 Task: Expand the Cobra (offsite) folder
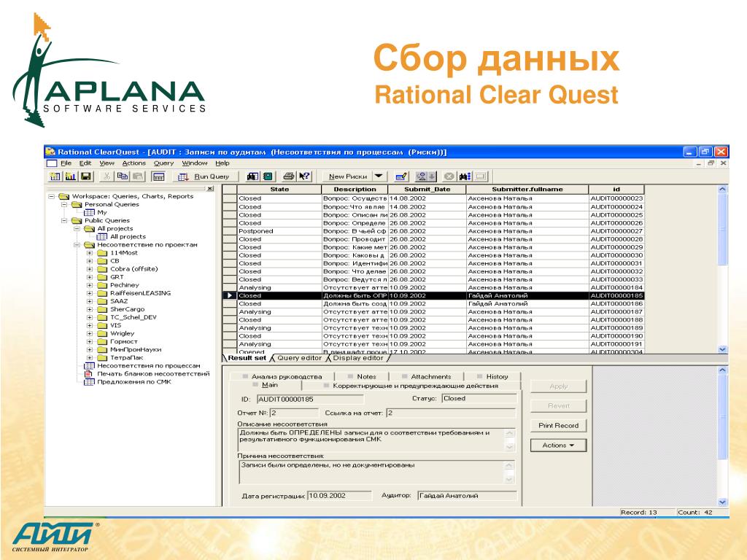point(90,269)
